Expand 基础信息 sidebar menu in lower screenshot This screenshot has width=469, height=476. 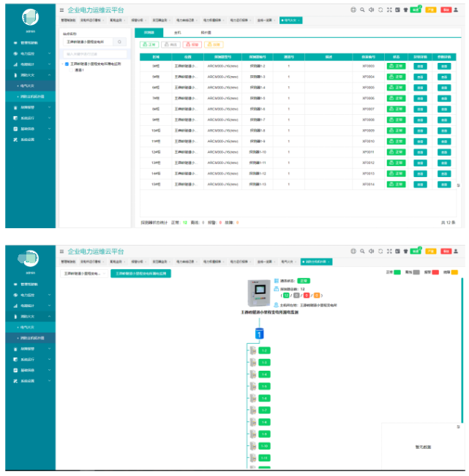tap(31, 371)
